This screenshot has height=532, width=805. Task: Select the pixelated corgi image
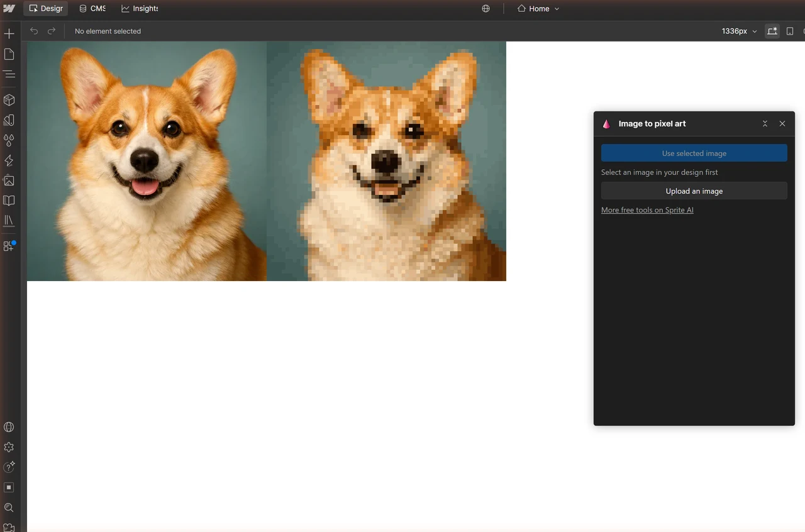coord(386,161)
